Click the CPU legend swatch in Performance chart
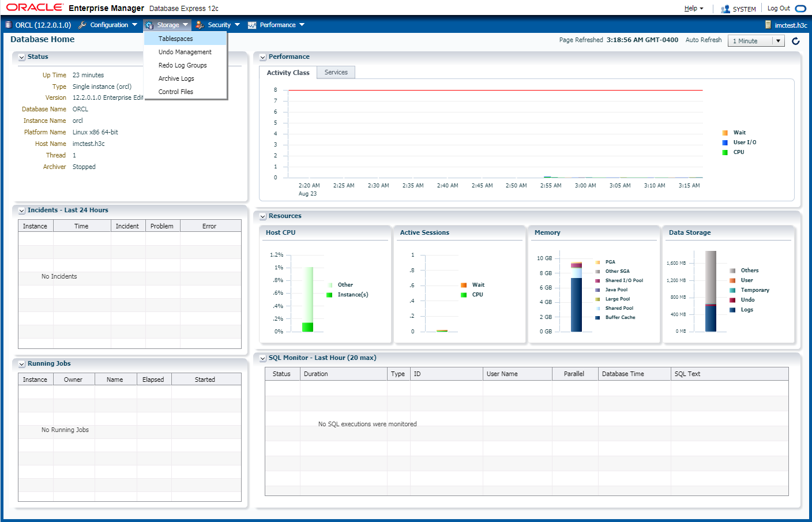This screenshot has height=522, width=812. point(725,152)
